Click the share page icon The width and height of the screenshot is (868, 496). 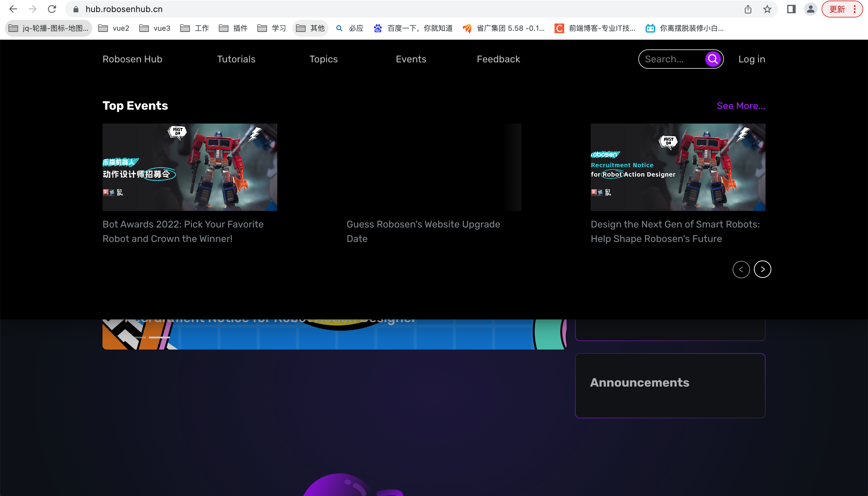pyautogui.click(x=748, y=9)
